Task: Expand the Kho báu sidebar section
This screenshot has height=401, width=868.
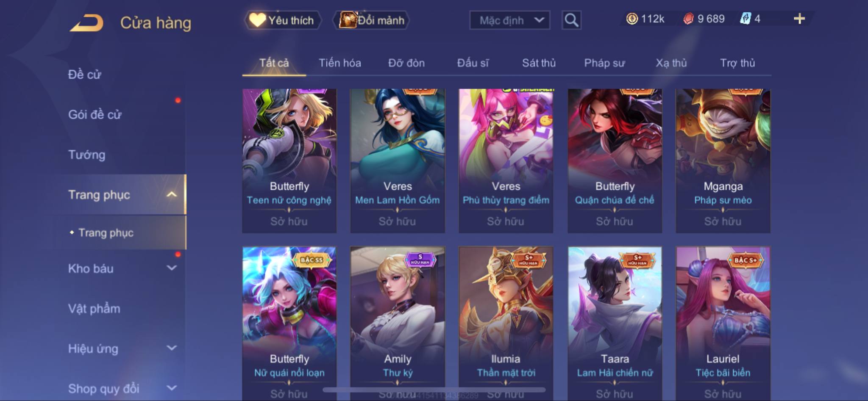Action: 172,268
